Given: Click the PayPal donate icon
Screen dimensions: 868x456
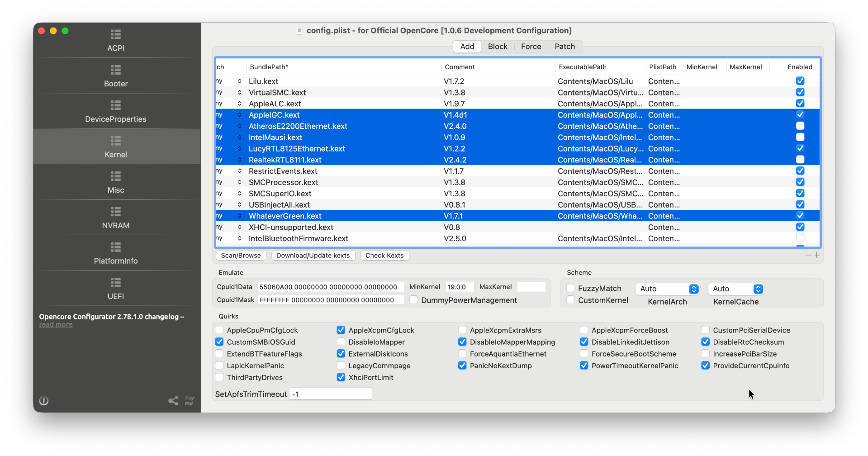Looking at the screenshot, I should [189, 400].
